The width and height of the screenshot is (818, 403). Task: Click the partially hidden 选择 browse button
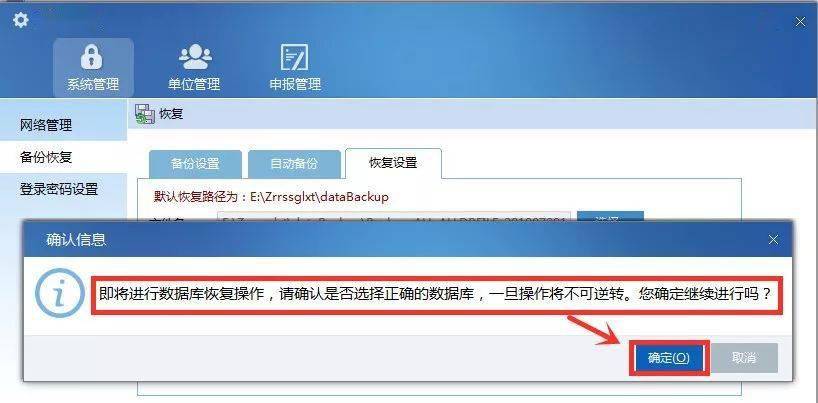(610, 216)
